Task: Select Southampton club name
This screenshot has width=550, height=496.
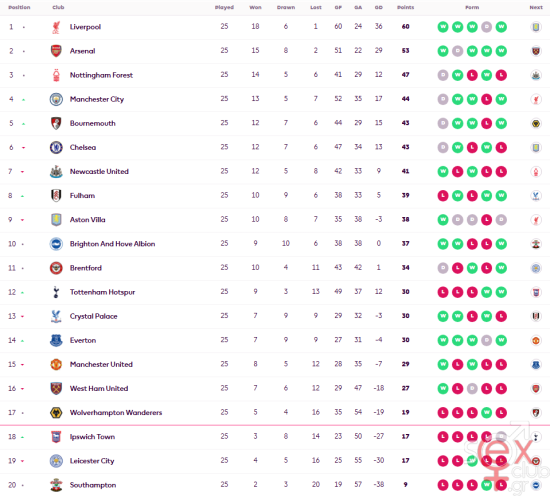Action: click(x=93, y=485)
